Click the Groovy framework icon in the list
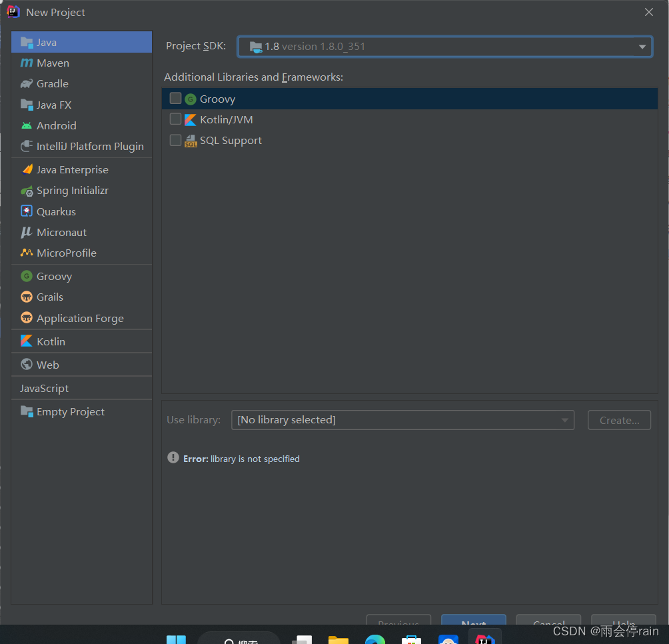The height and width of the screenshot is (644, 669). pyautogui.click(x=191, y=99)
